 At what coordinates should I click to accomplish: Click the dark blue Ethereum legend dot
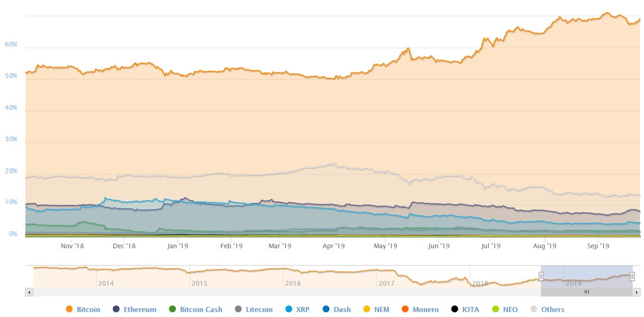click(116, 309)
